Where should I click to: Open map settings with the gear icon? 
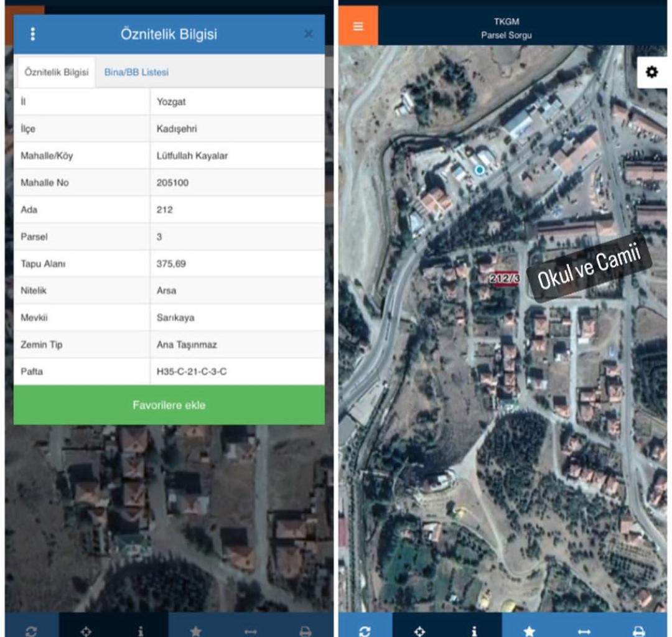[651, 72]
